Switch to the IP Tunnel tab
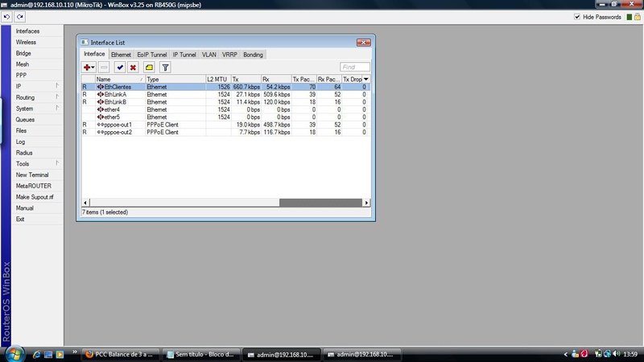The width and height of the screenshot is (644, 362). [x=184, y=55]
